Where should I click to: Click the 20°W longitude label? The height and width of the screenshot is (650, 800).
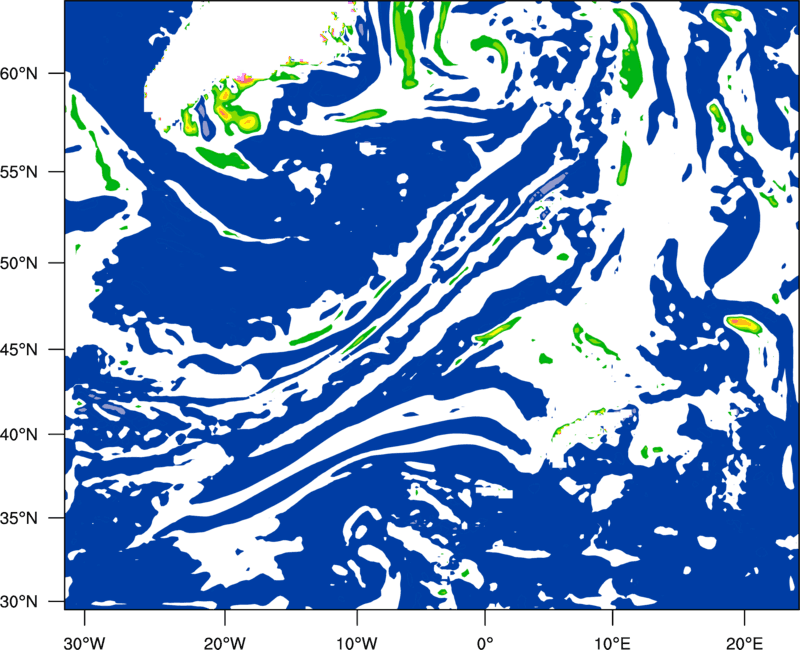tap(225, 642)
